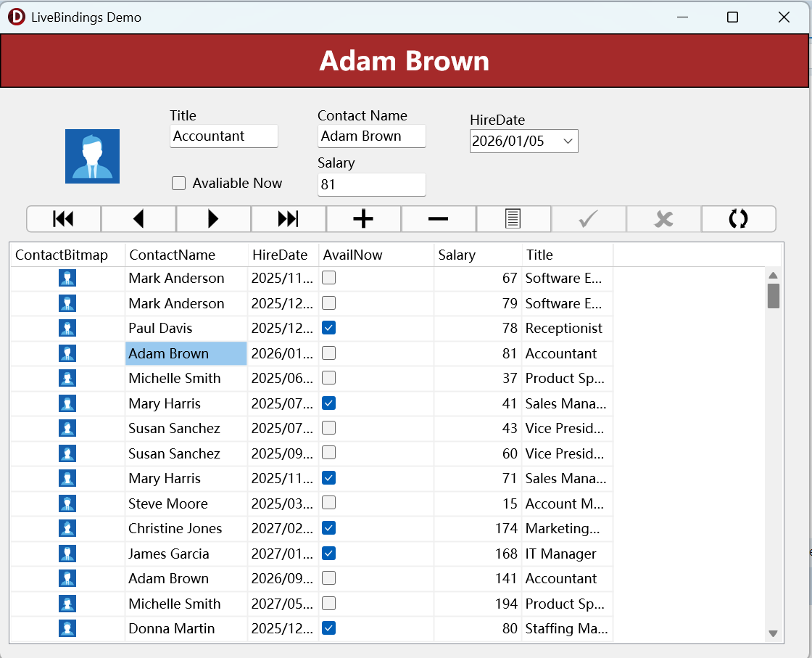Click the large contact photo icon

92,156
